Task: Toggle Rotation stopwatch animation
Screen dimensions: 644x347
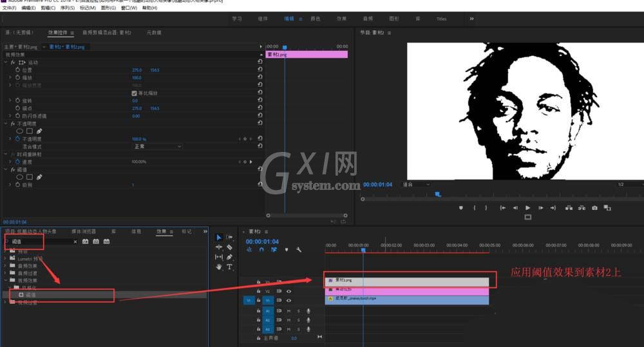Action: (17, 100)
